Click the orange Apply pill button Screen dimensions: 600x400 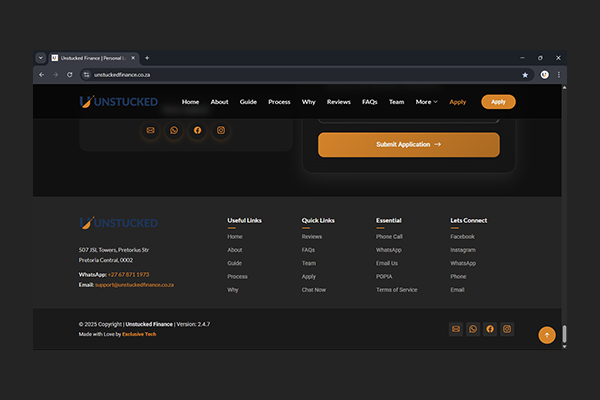(498, 102)
